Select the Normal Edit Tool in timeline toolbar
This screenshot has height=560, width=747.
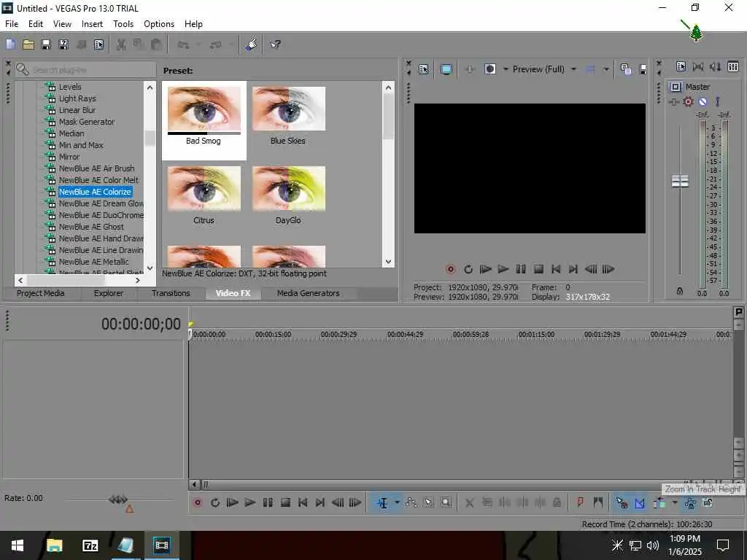(382, 502)
